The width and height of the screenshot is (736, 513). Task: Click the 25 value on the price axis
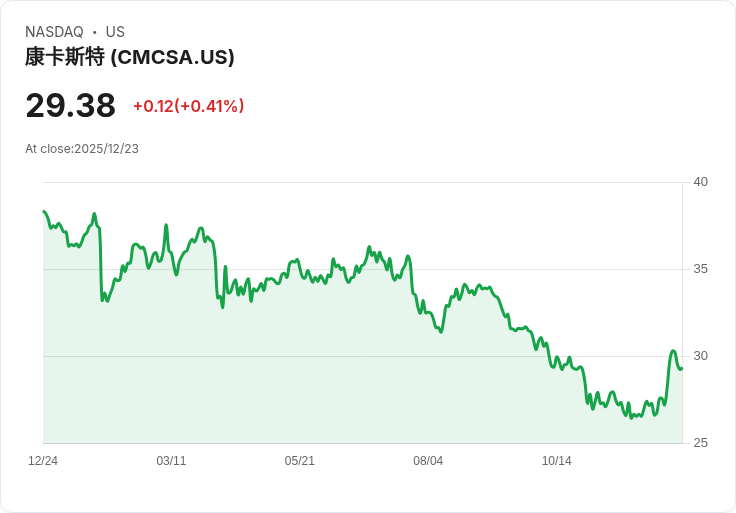pos(700,443)
